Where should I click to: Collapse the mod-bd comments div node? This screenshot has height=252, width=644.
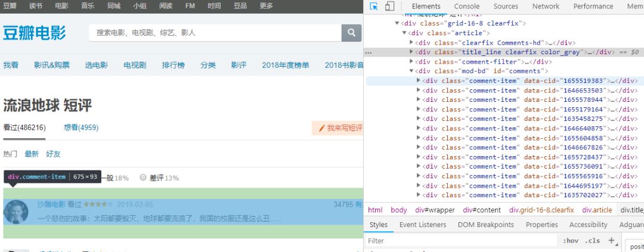411,71
